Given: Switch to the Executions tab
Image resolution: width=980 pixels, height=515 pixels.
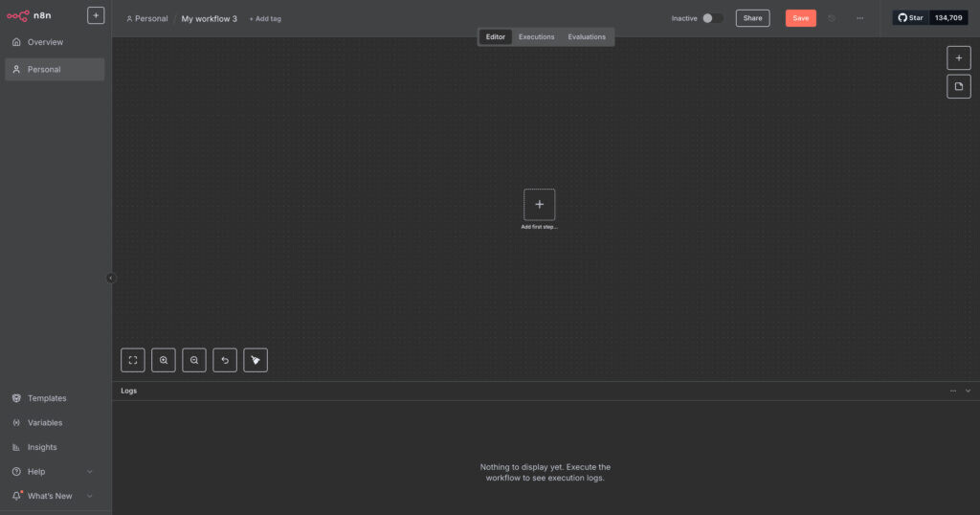Looking at the screenshot, I should click(x=536, y=37).
